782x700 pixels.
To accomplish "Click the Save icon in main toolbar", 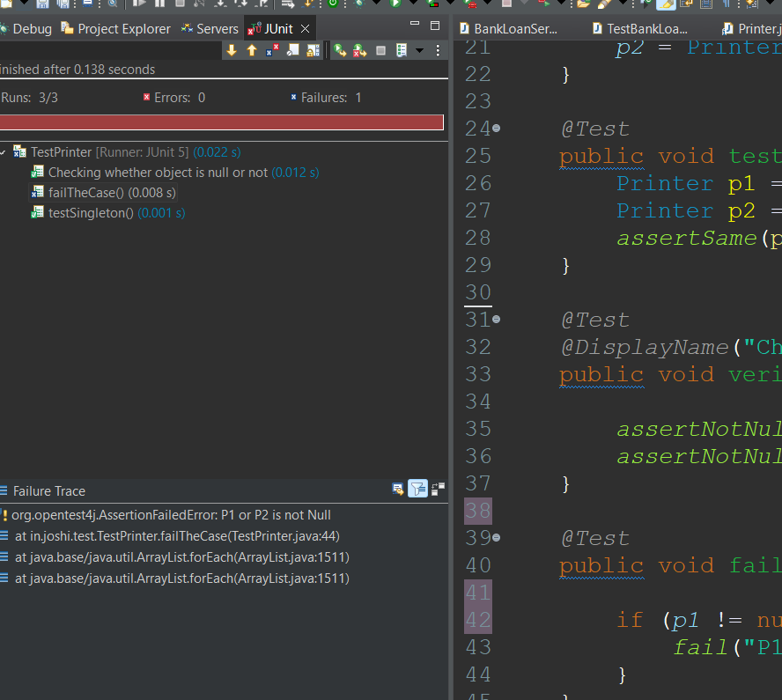I will coord(42,4).
